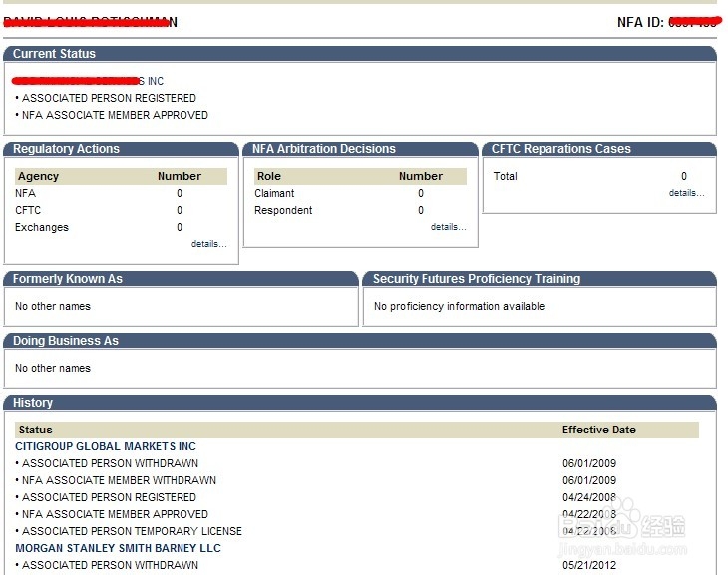Click the Agency column header

38,176
